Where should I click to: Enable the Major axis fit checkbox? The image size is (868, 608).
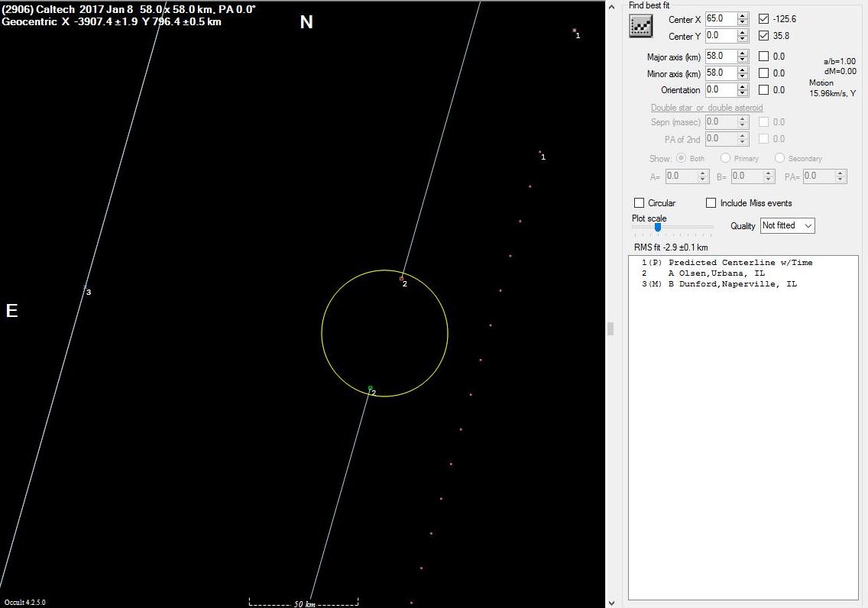764,57
